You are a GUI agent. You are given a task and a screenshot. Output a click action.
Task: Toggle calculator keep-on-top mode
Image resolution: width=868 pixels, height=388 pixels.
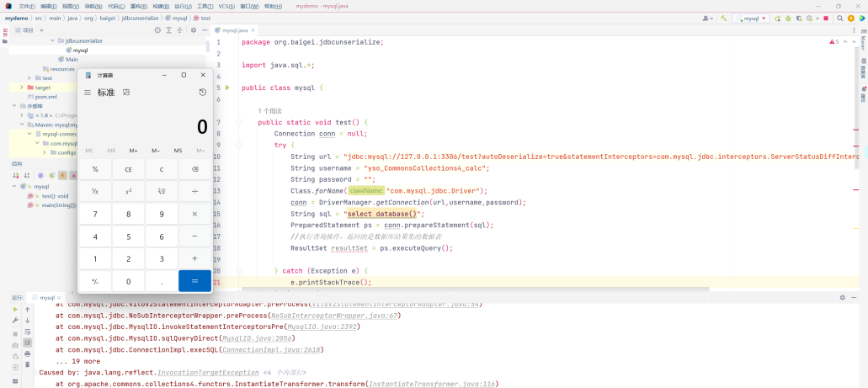(x=126, y=93)
